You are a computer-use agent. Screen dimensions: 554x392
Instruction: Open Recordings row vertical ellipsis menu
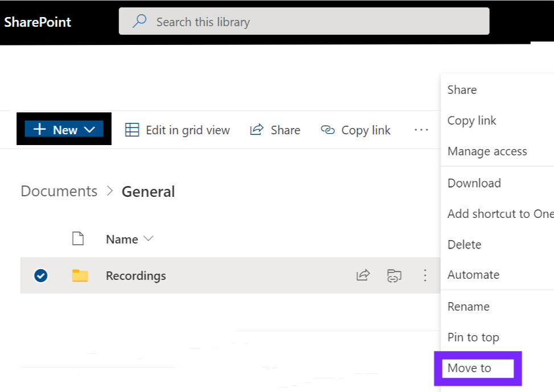click(x=425, y=275)
